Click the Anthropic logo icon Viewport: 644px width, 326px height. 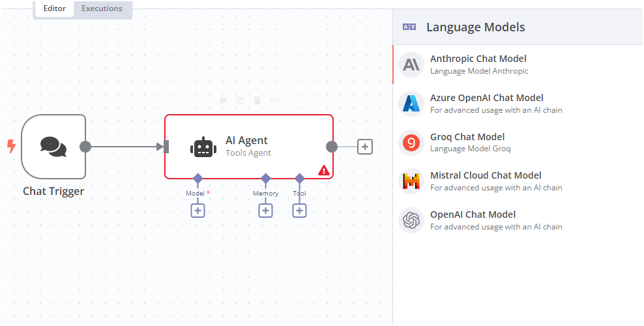coord(411,65)
